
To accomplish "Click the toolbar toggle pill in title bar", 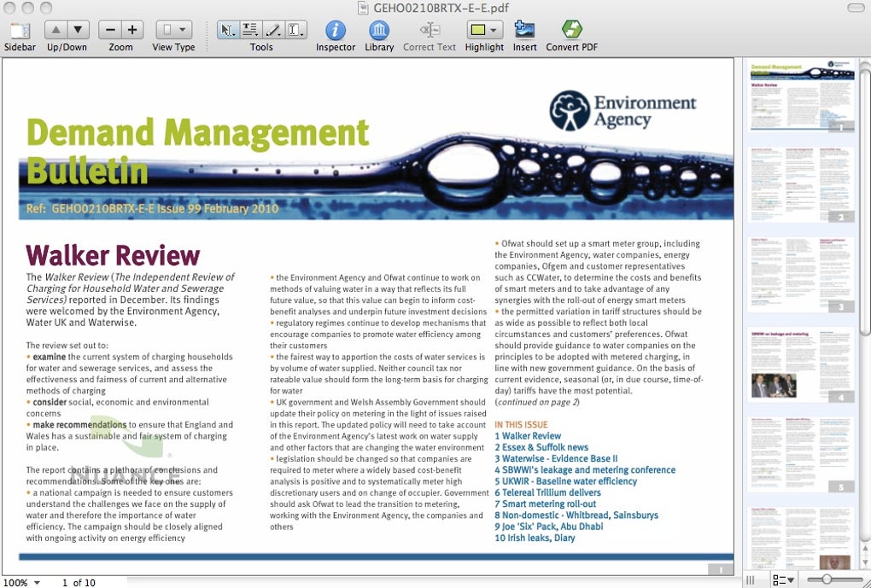I will [856, 8].
